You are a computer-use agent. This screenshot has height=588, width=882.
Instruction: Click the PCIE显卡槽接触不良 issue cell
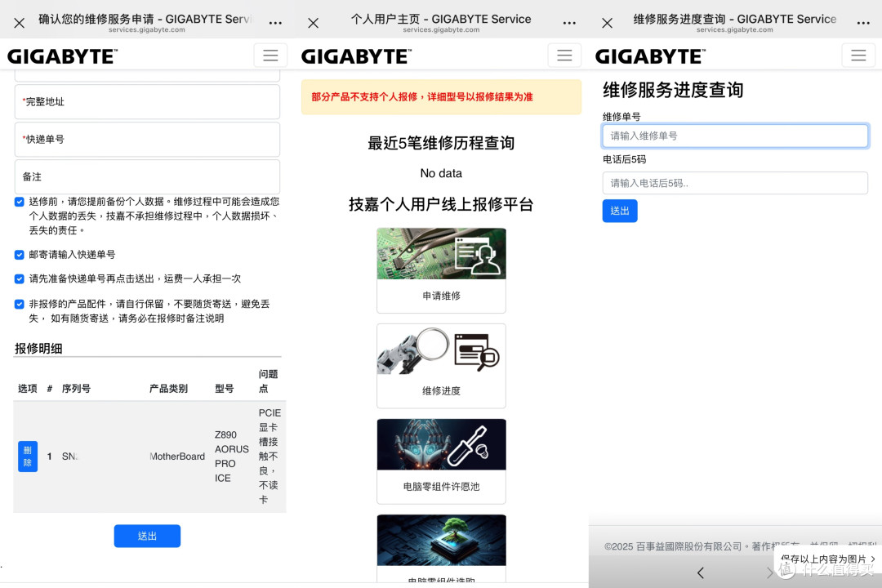270,457
